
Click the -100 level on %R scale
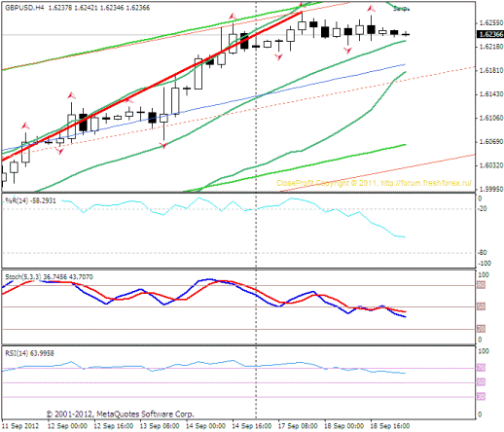(485, 264)
